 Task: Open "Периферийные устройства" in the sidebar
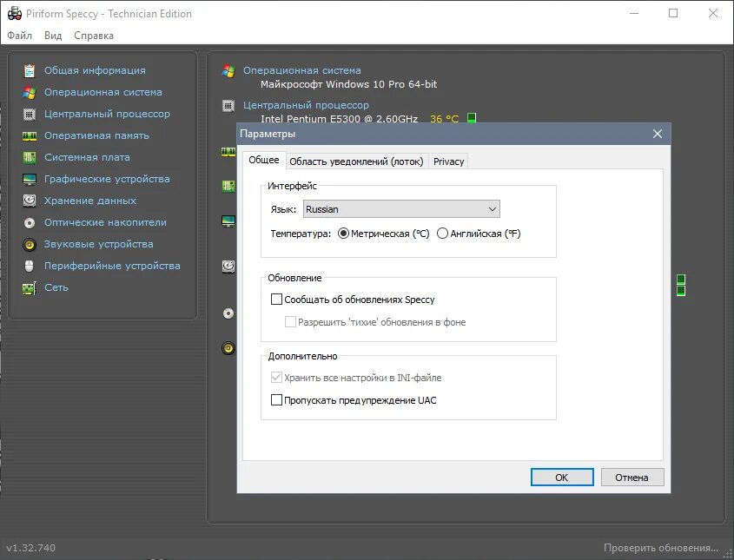[112, 266]
